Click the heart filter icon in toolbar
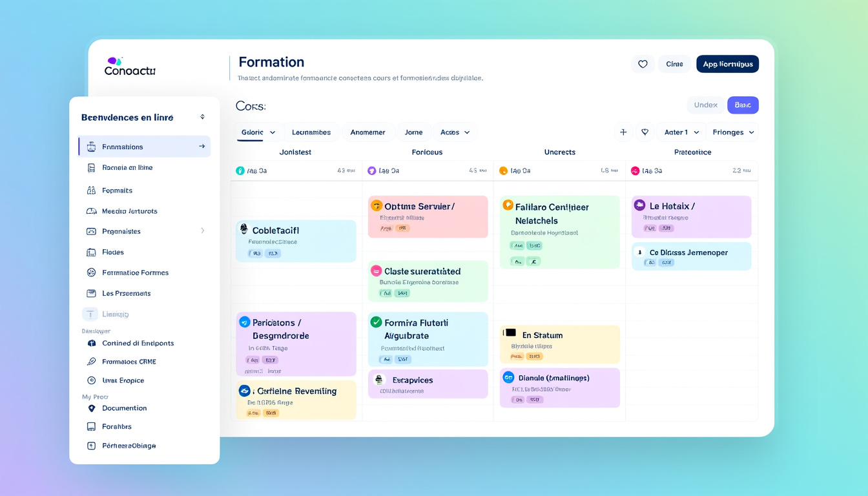 click(645, 132)
